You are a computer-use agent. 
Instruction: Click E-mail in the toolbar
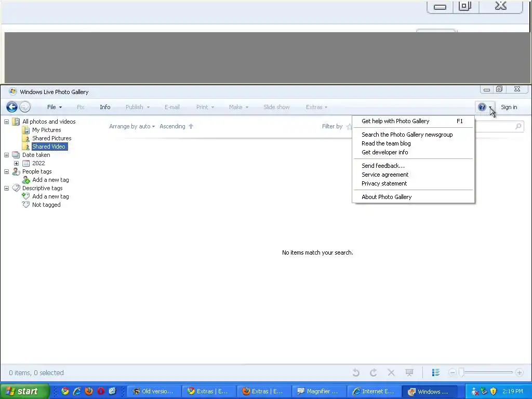coord(172,107)
